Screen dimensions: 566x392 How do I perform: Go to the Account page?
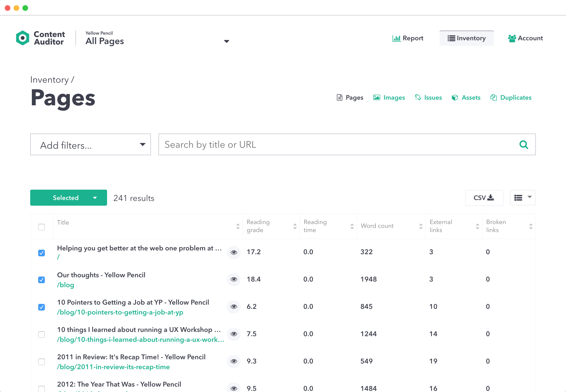pos(525,38)
